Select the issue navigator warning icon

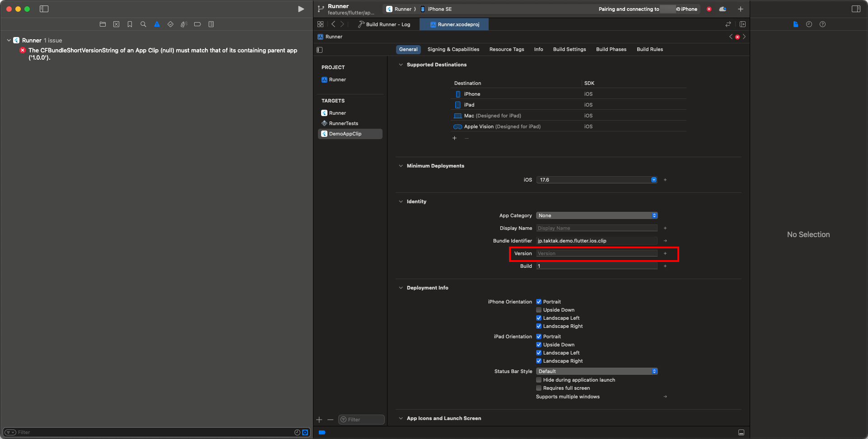pos(157,24)
